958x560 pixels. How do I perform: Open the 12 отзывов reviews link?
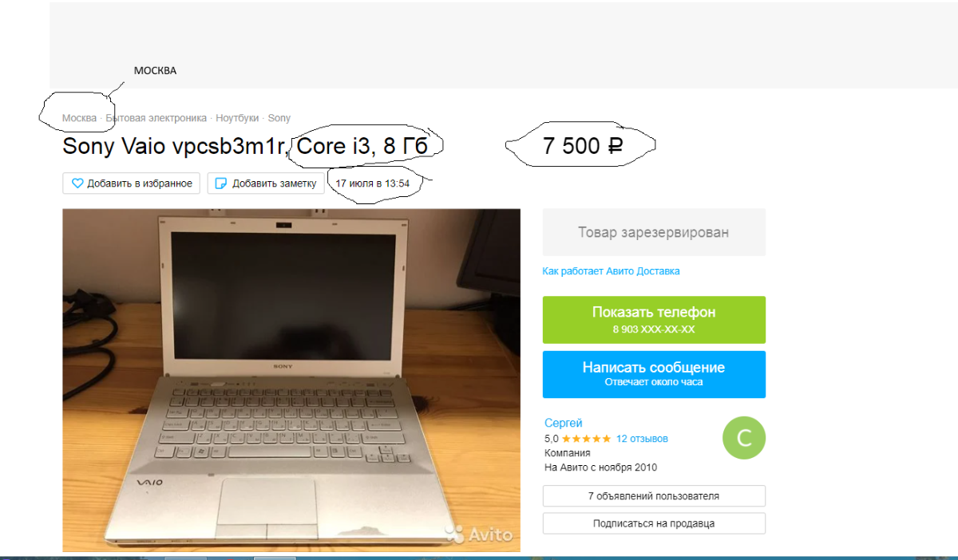click(x=642, y=439)
